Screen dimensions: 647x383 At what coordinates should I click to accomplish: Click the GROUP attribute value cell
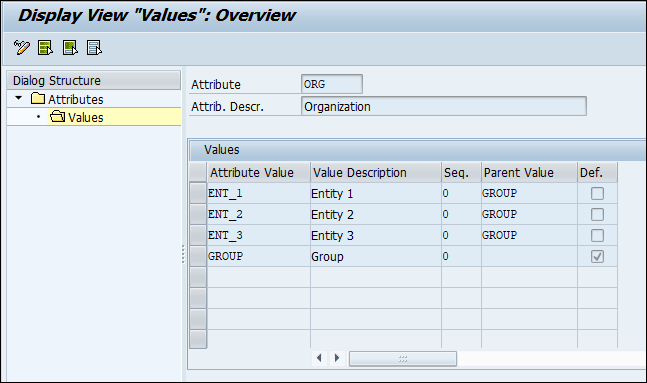[258, 256]
